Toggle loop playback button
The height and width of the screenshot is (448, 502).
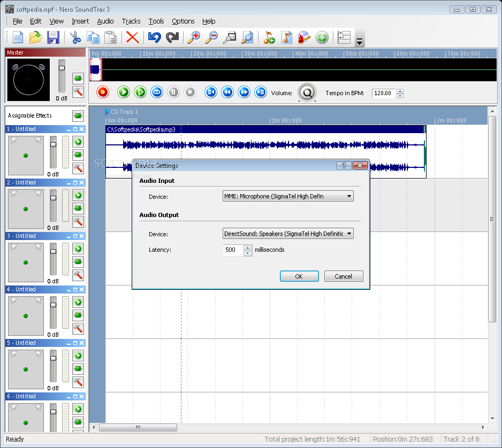[x=157, y=92]
